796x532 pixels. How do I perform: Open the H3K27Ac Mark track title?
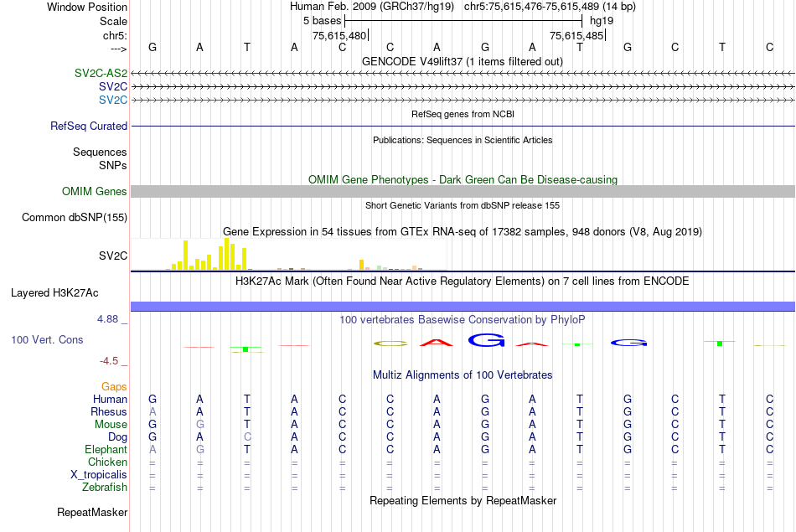(463, 281)
